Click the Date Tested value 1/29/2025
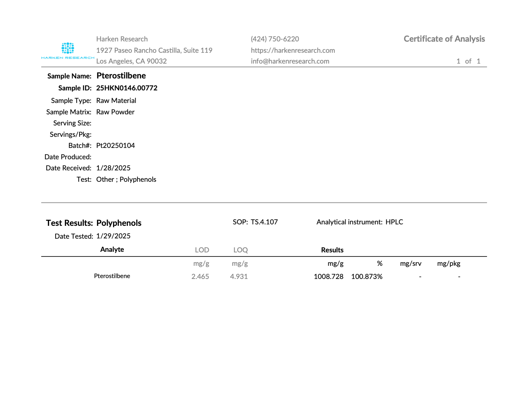 (x=113, y=236)
